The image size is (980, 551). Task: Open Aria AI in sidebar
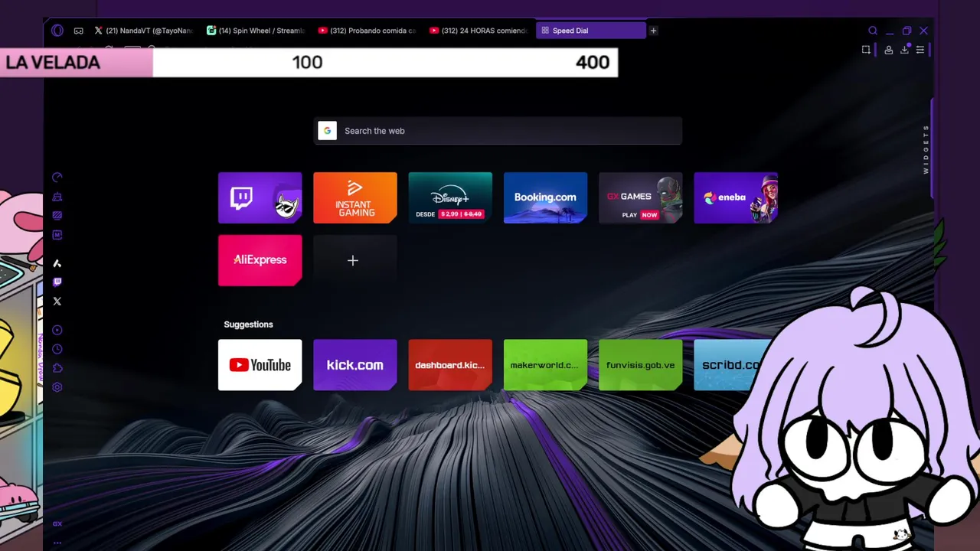tap(57, 263)
